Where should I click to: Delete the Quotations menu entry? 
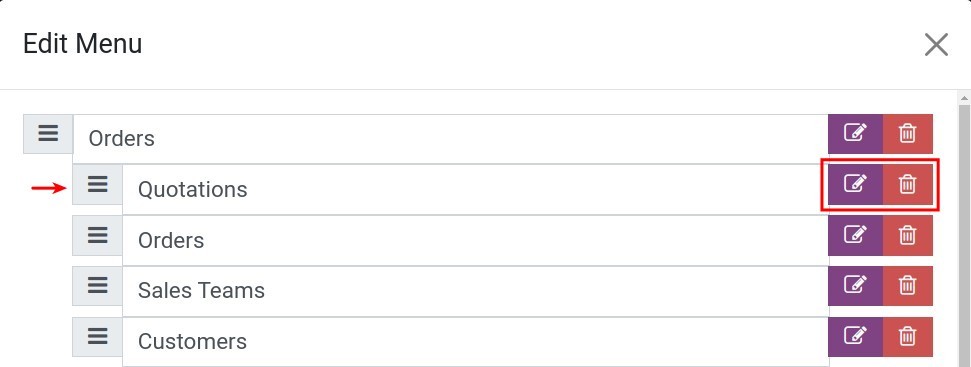click(907, 184)
